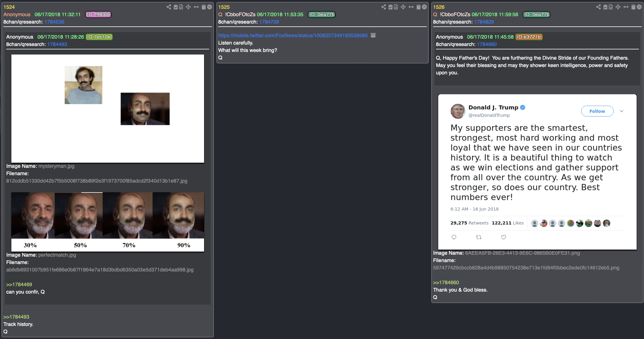Image resolution: width=644 pixels, height=339 pixels.
Task: Click the horizontal double-arrow icon on post 1526
Action: 626,7
